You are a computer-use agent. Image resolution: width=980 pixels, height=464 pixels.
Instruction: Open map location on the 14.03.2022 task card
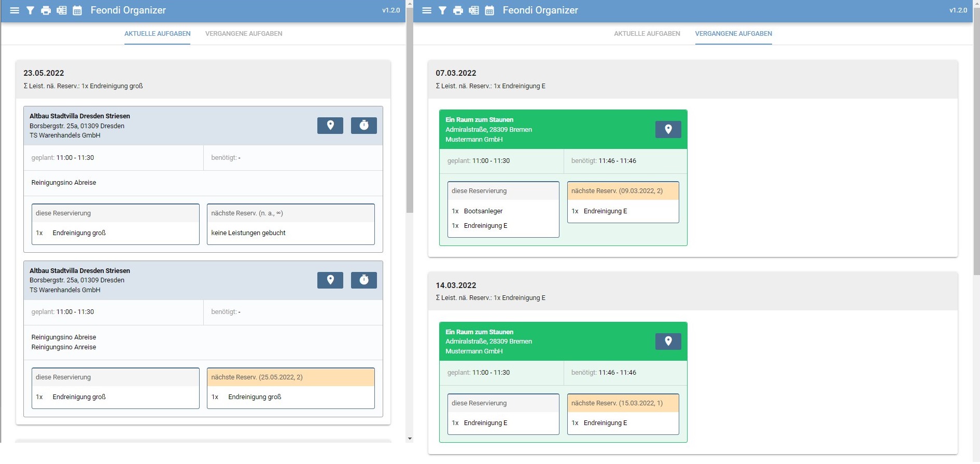coord(668,341)
